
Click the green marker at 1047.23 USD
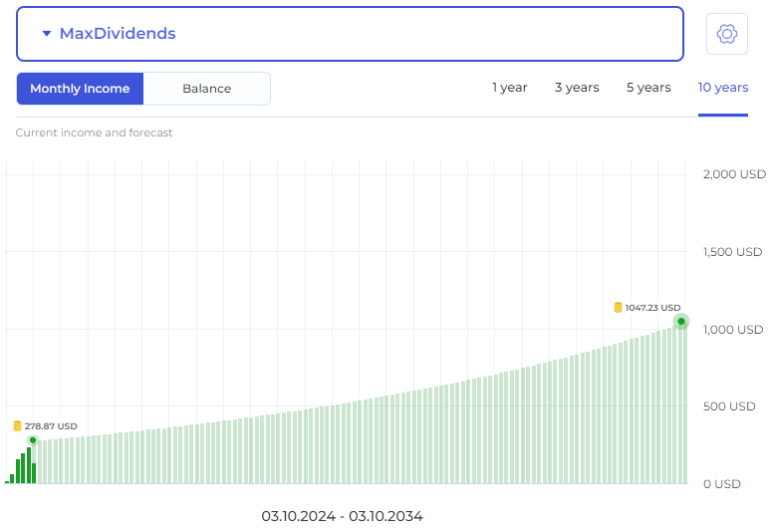pyautogui.click(x=681, y=321)
